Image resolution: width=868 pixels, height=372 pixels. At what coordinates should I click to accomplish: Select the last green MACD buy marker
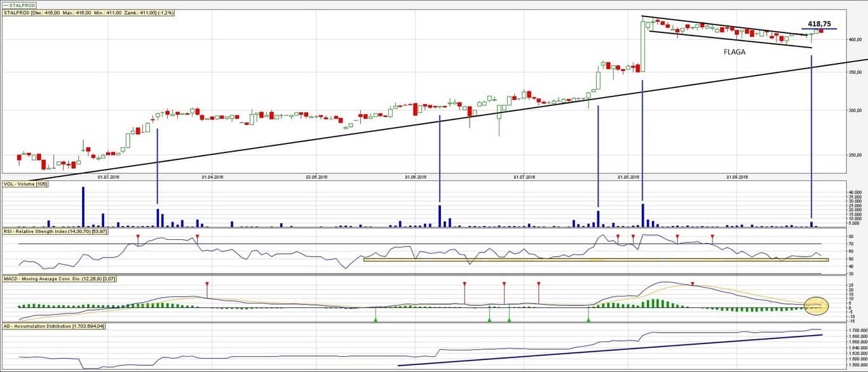[x=588, y=320]
